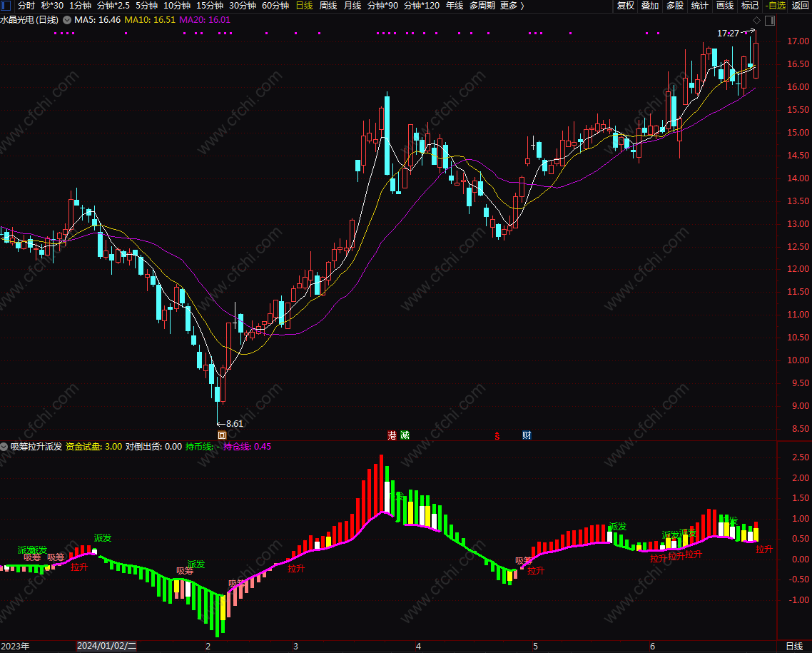Remove stock via -自选 button
The width and height of the screenshot is (812, 653).
[775, 6]
